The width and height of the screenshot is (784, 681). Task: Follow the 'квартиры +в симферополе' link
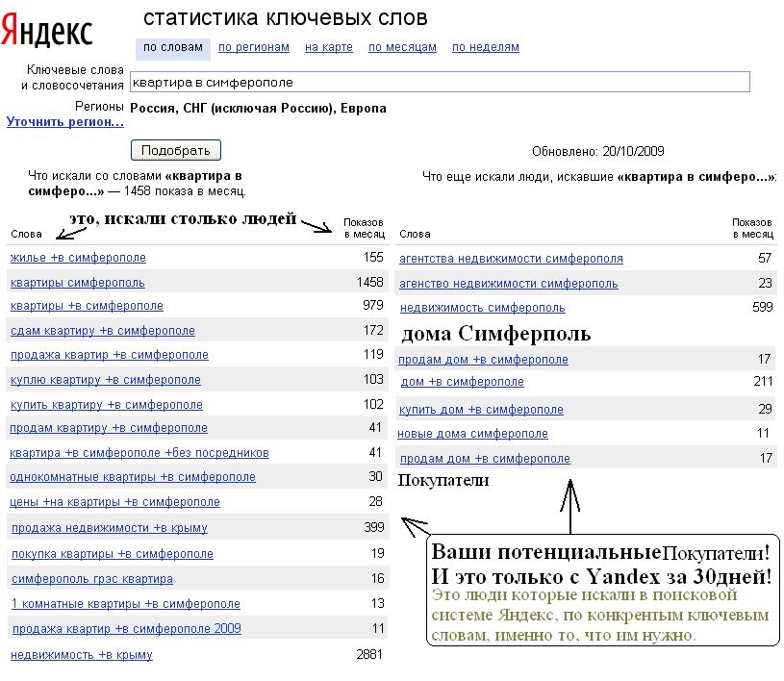(87, 306)
